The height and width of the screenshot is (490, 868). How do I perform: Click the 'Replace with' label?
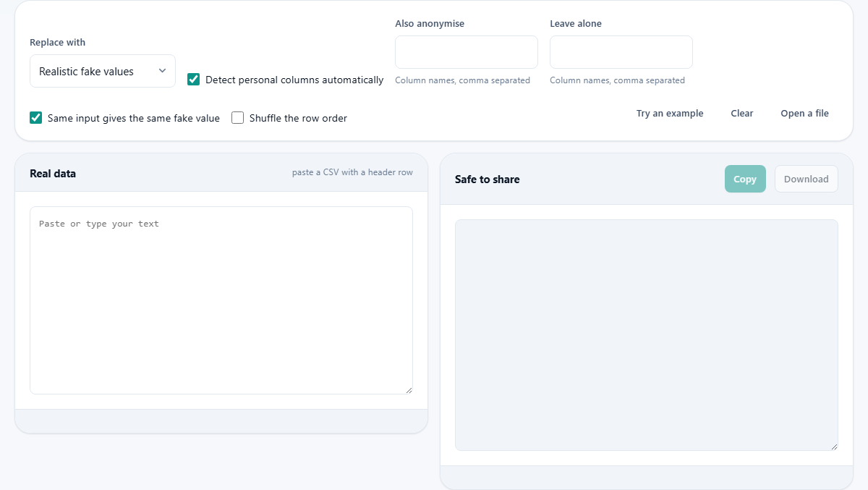click(57, 42)
